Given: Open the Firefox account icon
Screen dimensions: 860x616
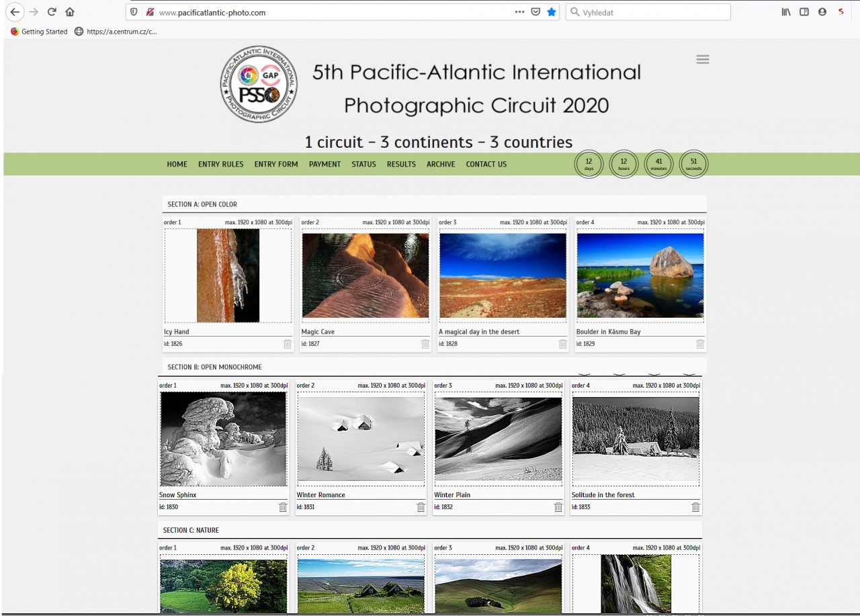Looking at the screenshot, I should 822,11.
